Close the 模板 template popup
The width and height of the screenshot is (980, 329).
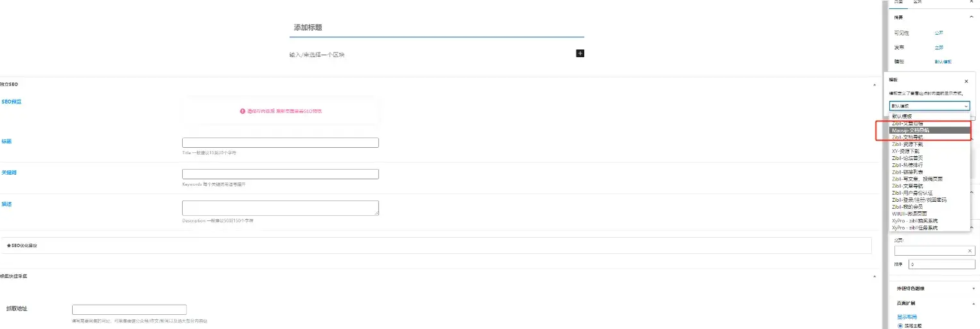click(966, 82)
